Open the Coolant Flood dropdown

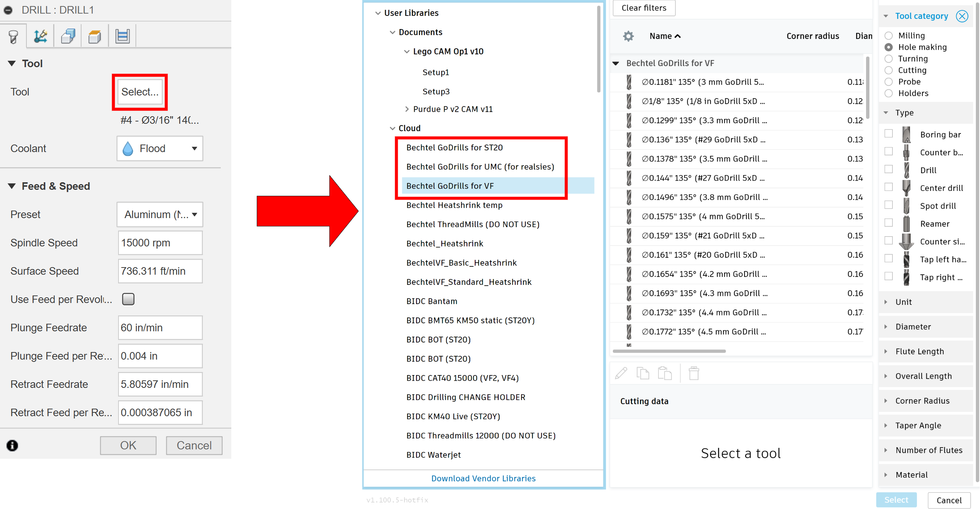tap(160, 148)
